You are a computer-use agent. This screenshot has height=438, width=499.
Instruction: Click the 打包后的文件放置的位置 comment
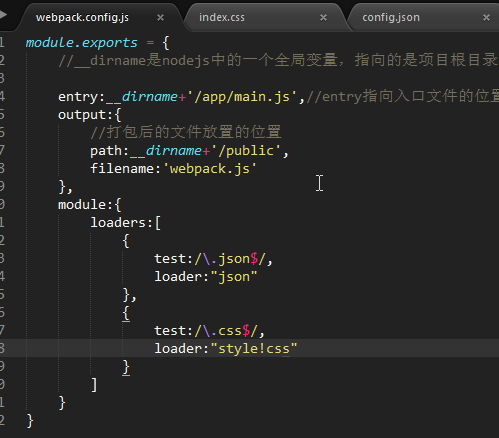pos(186,133)
